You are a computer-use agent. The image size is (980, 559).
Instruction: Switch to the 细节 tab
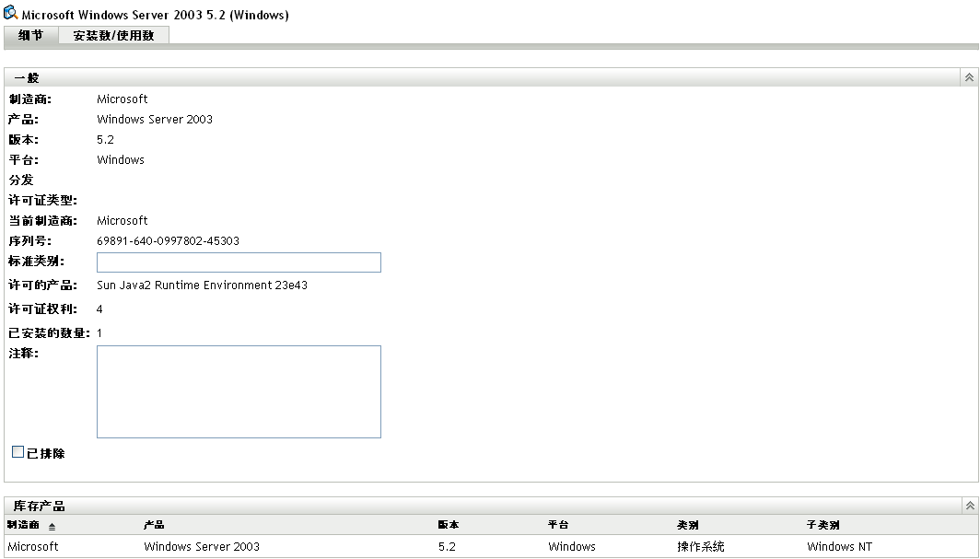point(30,36)
